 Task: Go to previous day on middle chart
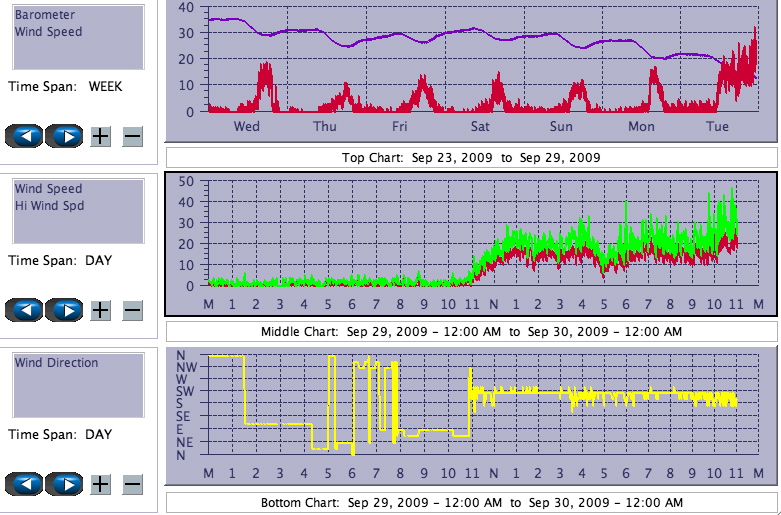[24, 310]
